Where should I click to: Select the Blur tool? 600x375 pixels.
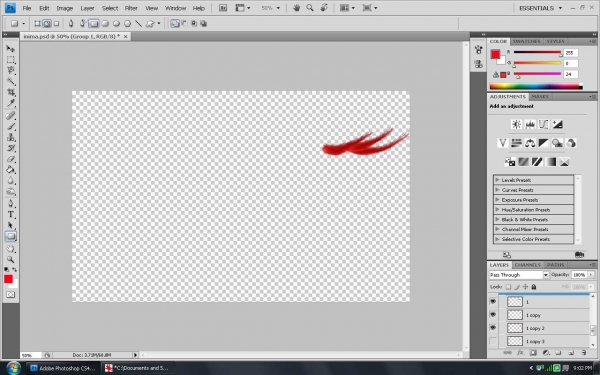pos(10,181)
